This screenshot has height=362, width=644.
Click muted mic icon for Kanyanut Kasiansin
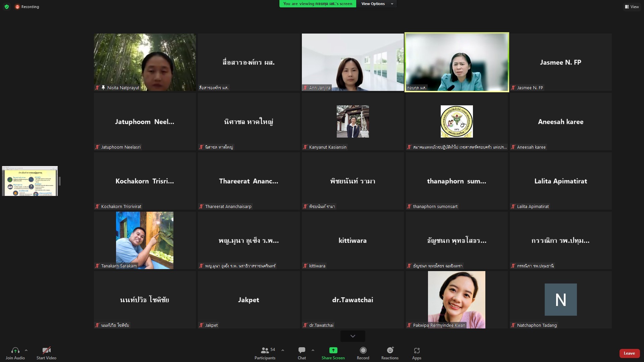click(x=305, y=147)
